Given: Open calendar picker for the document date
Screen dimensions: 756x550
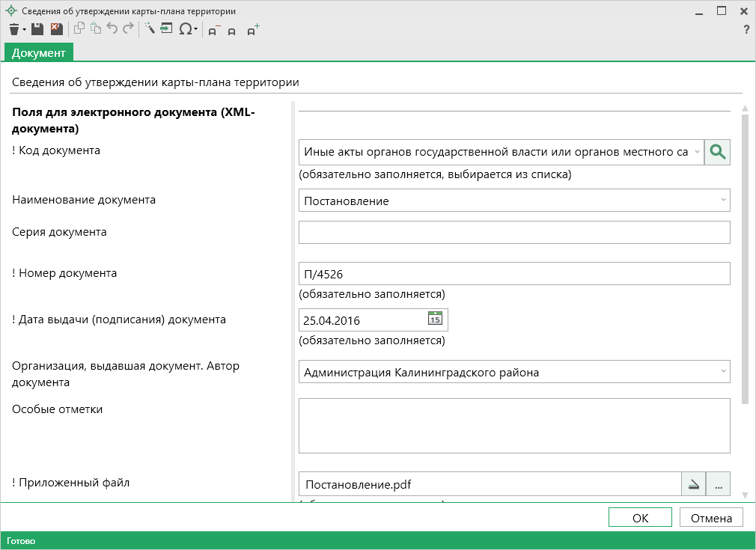Looking at the screenshot, I should [x=435, y=319].
